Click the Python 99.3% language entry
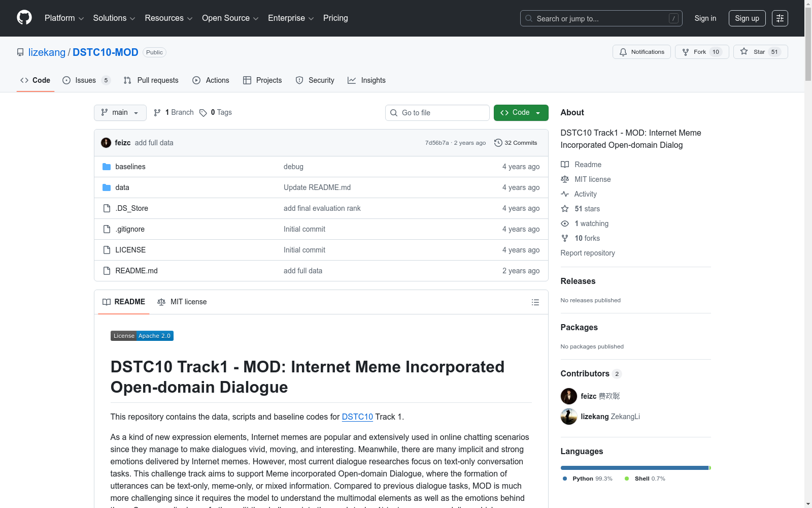This screenshot has width=812, height=508. [588, 479]
